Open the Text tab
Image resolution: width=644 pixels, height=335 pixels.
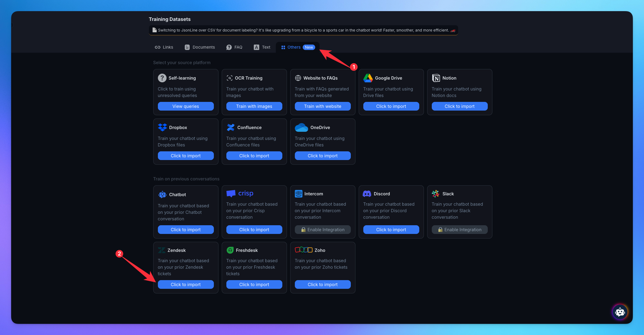pos(262,47)
